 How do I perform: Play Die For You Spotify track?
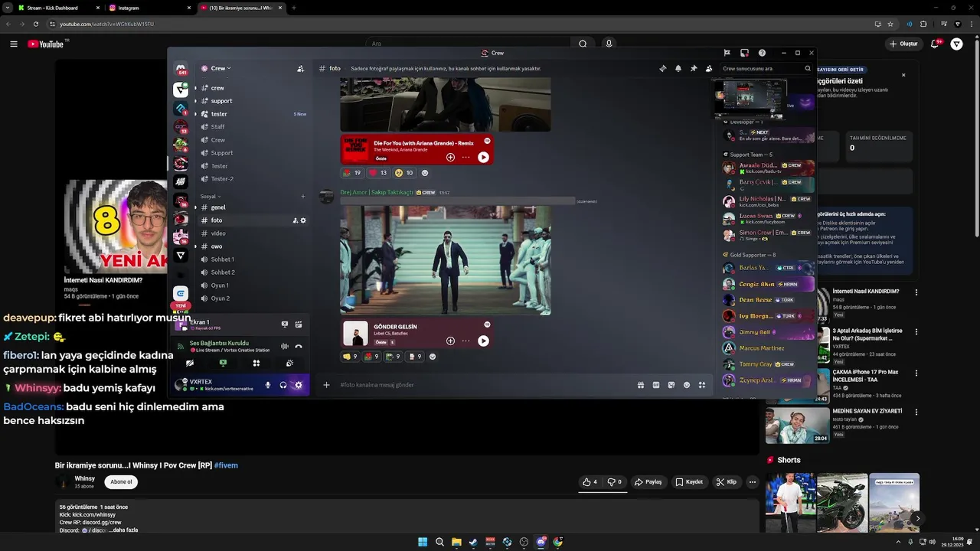(483, 157)
